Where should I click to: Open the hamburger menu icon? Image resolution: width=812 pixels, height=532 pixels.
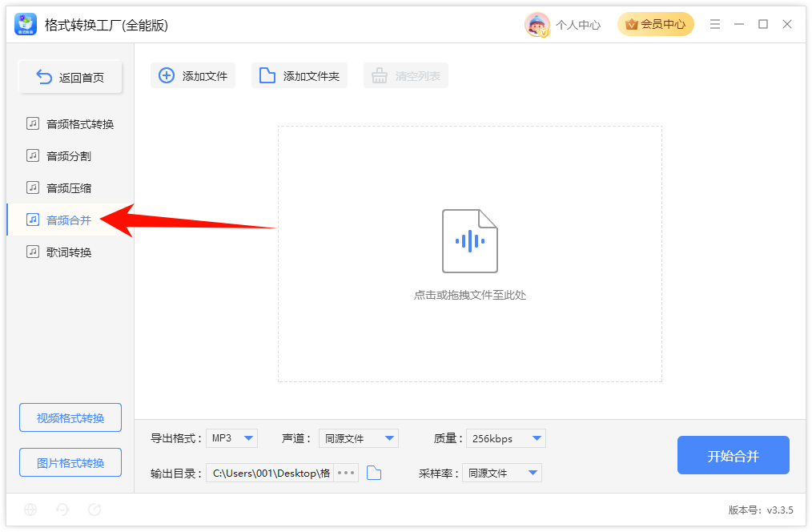[714, 24]
